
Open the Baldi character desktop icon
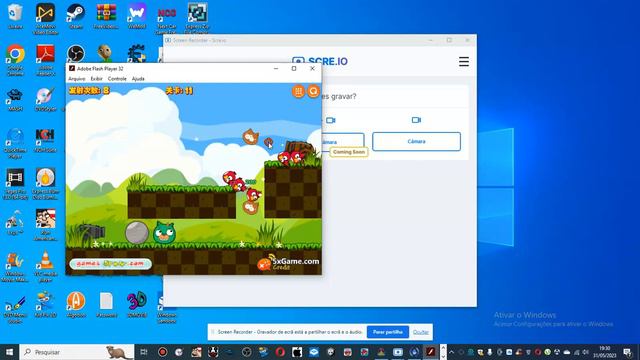[x=105, y=54]
